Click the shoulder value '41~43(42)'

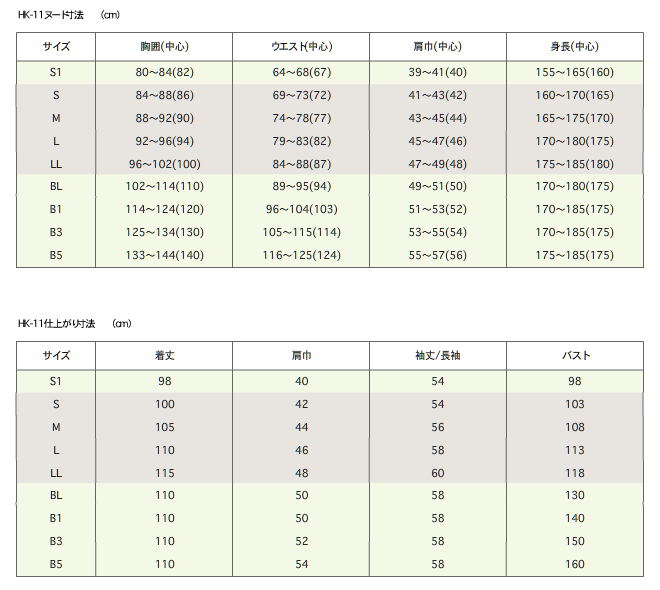438,95
